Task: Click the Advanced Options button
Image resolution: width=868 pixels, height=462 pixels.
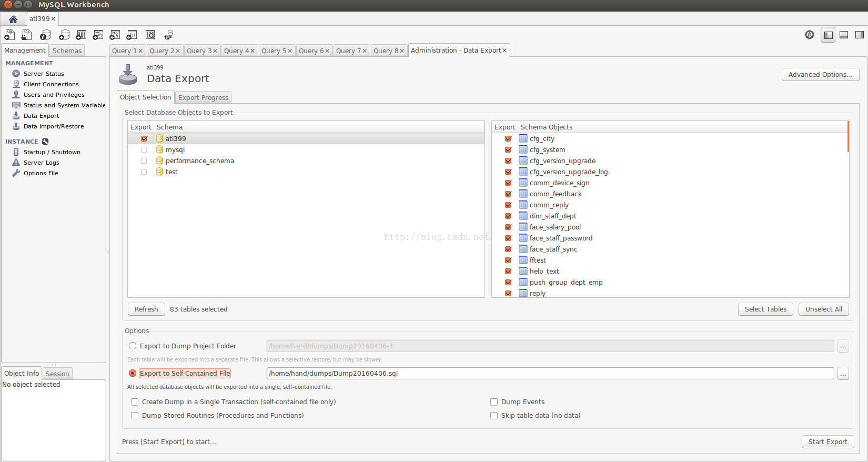Action: [x=821, y=75]
